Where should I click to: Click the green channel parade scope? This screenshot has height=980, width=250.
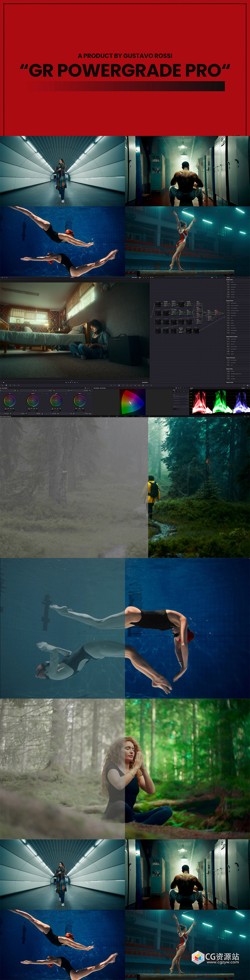tap(222, 402)
